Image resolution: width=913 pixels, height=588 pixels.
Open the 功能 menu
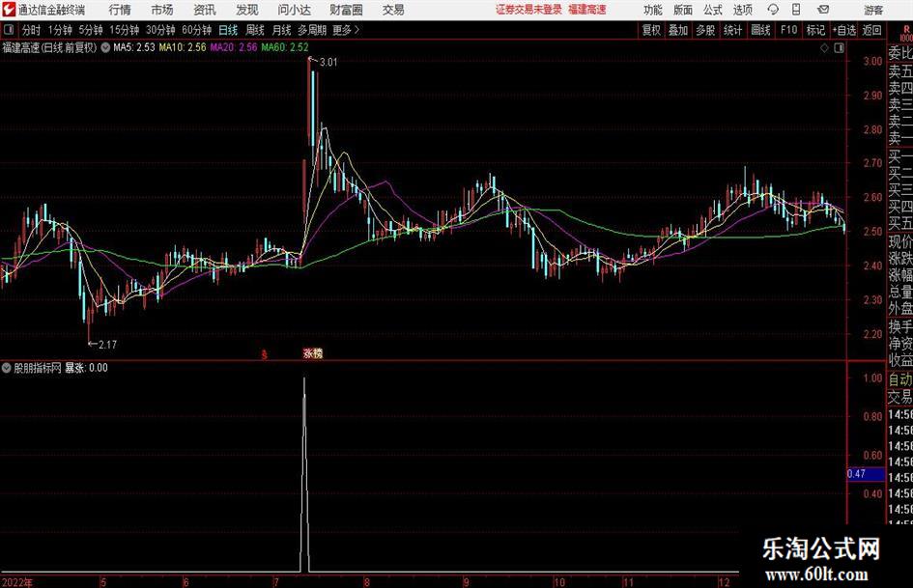click(x=653, y=10)
